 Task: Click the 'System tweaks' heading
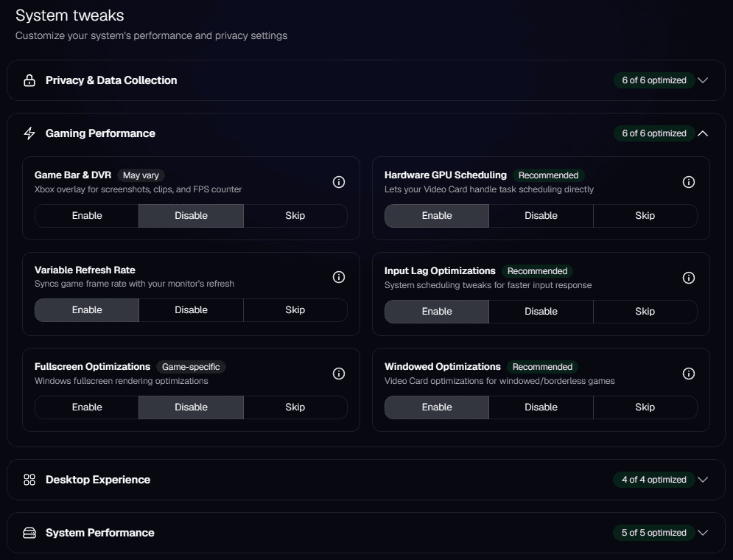tap(70, 15)
